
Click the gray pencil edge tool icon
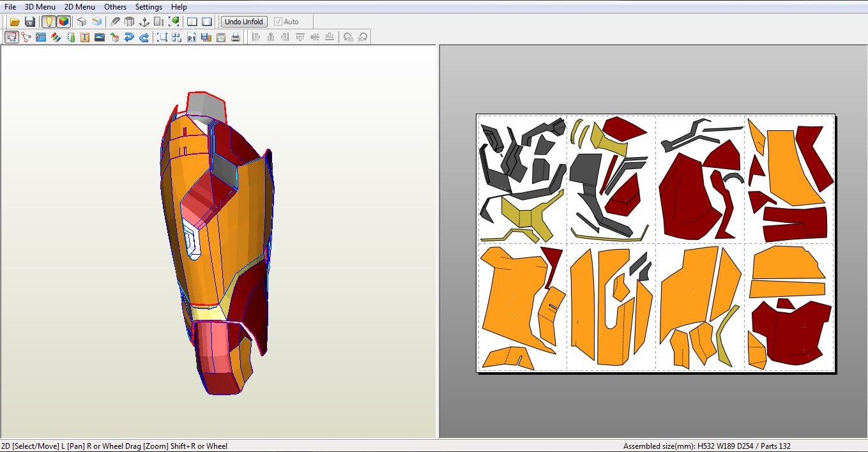pos(115,22)
